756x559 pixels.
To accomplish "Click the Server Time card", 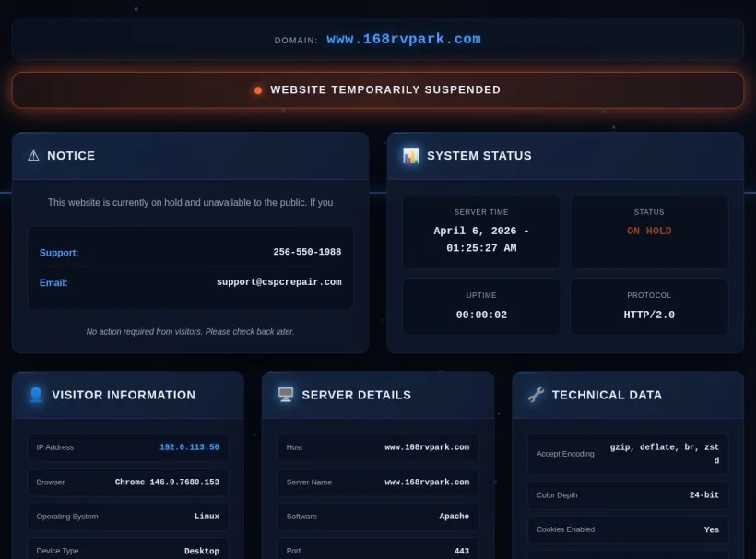I will click(481, 232).
